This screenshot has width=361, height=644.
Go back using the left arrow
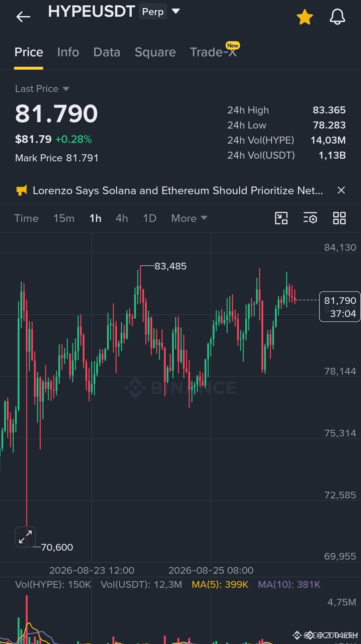[23, 16]
